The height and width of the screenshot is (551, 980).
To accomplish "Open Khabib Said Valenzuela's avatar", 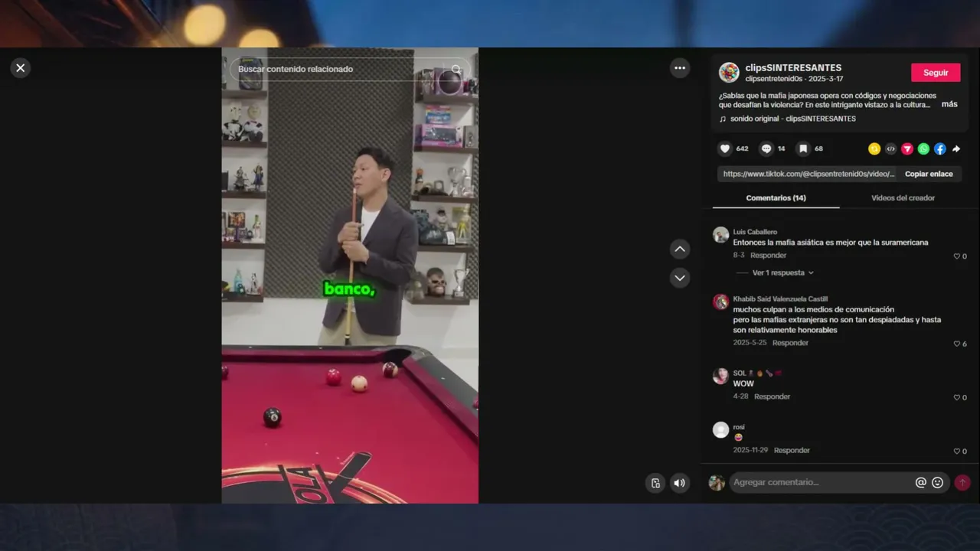I will click(720, 302).
